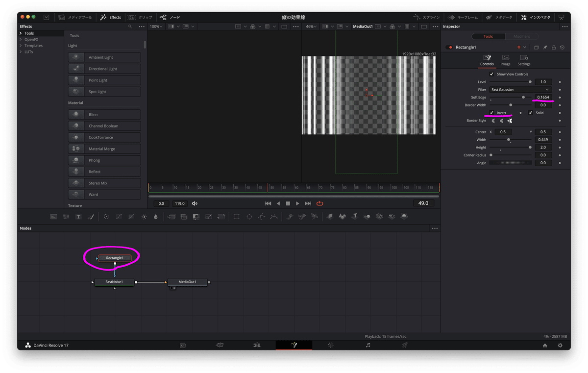The height and width of the screenshot is (373, 588).
Task: Add a Text 3D tool from the toolbar
Action: click(x=354, y=216)
